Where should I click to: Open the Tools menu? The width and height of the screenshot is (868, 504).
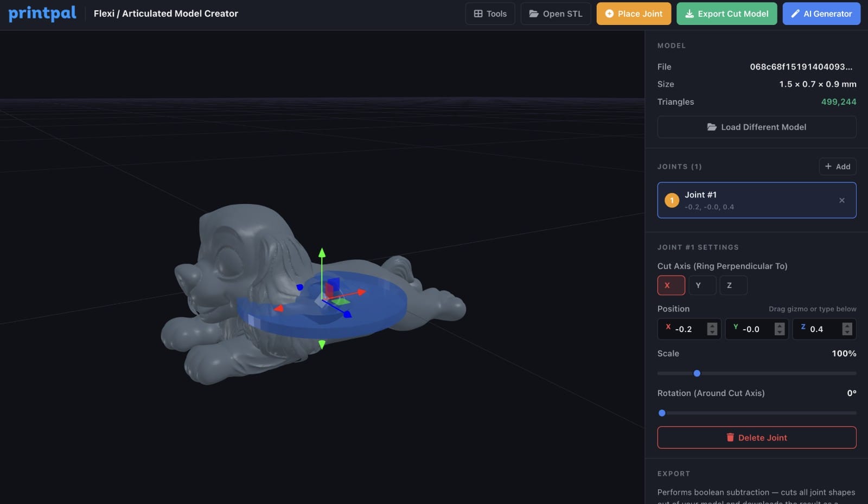pyautogui.click(x=490, y=14)
